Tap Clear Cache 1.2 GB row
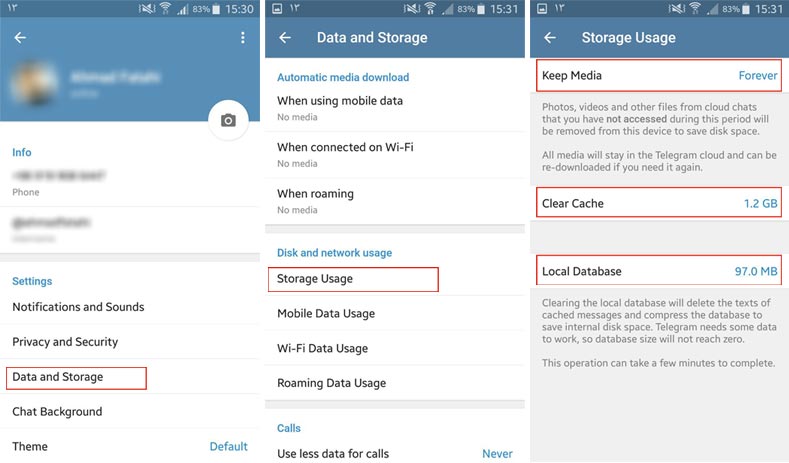789x463 pixels. coord(659,203)
